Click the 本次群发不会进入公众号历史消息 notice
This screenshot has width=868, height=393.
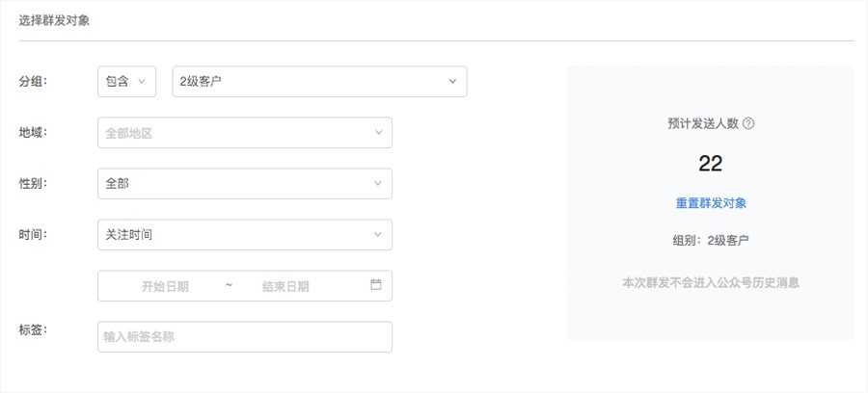tap(711, 283)
